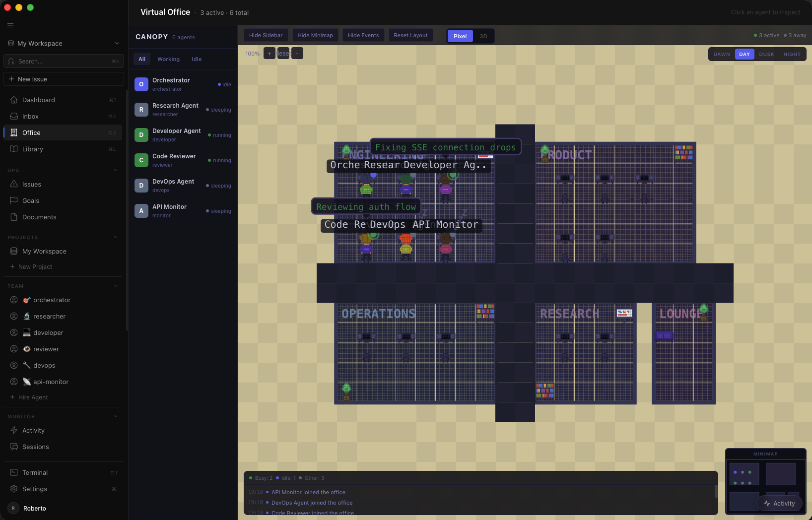Open Library in the sidebar
The width and height of the screenshot is (812, 520).
coord(64,149)
